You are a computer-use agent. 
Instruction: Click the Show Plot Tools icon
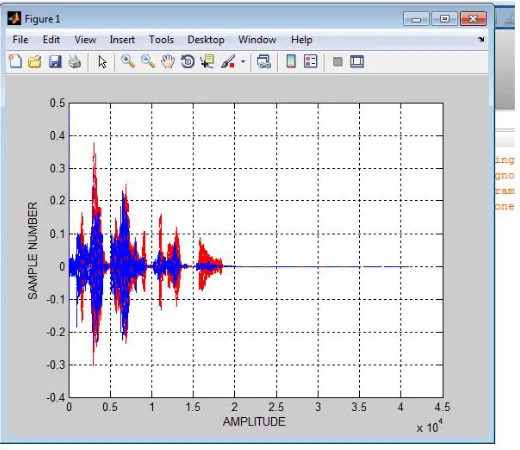point(357,62)
